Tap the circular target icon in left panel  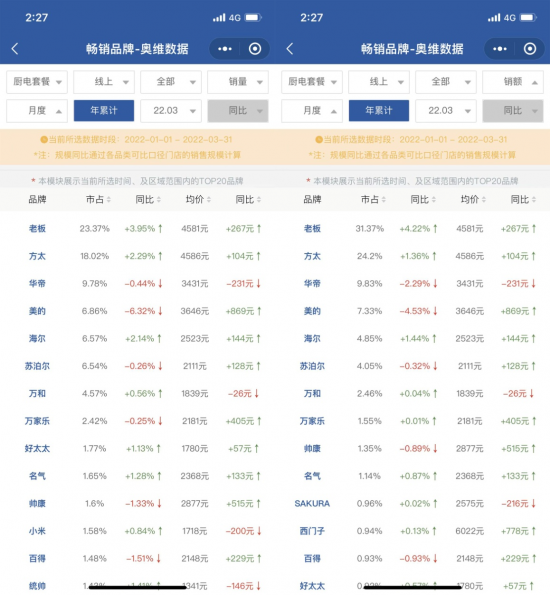tap(255, 49)
